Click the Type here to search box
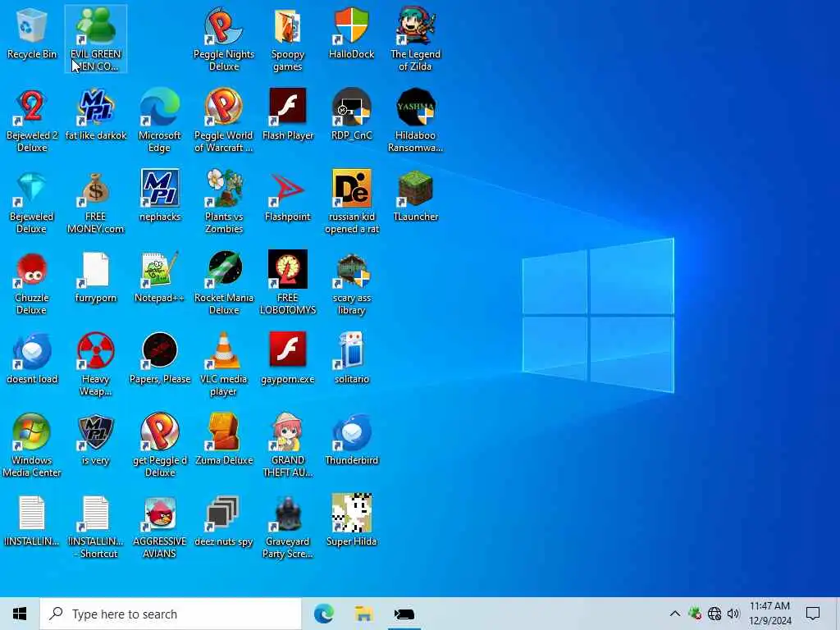Screen dimensions: 840x630 tap(171, 614)
